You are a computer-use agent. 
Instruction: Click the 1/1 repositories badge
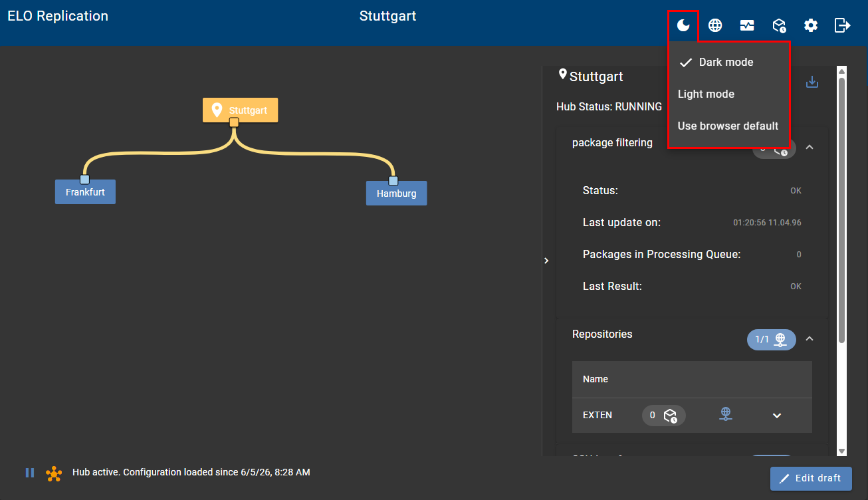click(x=772, y=340)
